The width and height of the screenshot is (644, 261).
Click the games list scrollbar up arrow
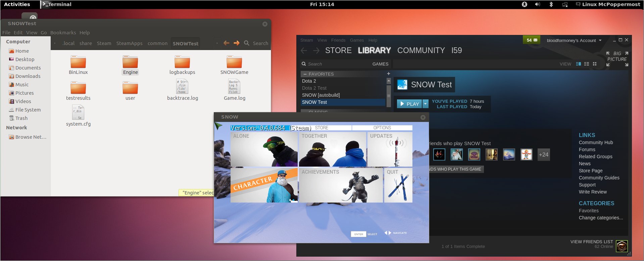pyautogui.click(x=389, y=81)
